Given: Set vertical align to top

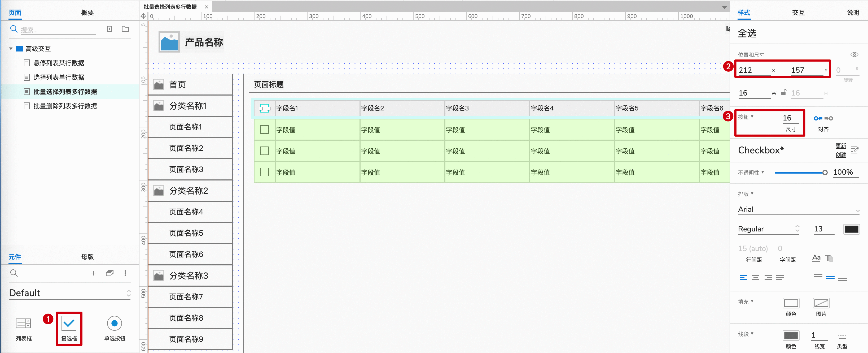Looking at the screenshot, I should click(x=818, y=276).
